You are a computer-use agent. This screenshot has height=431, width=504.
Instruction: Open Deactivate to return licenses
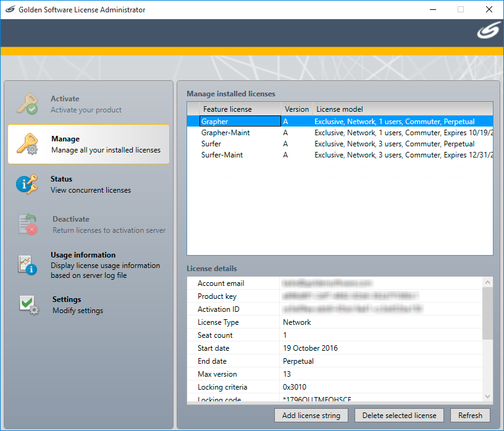[x=88, y=224]
